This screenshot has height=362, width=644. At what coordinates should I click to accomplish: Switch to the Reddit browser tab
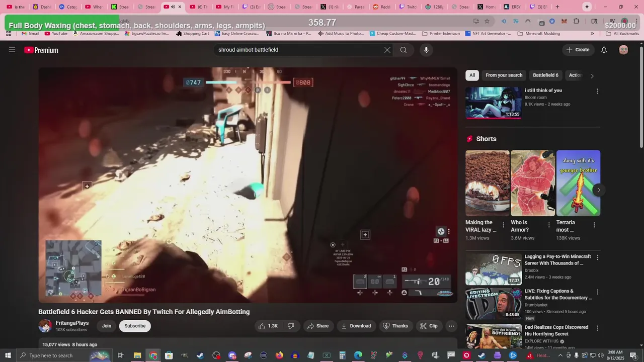click(x=382, y=7)
